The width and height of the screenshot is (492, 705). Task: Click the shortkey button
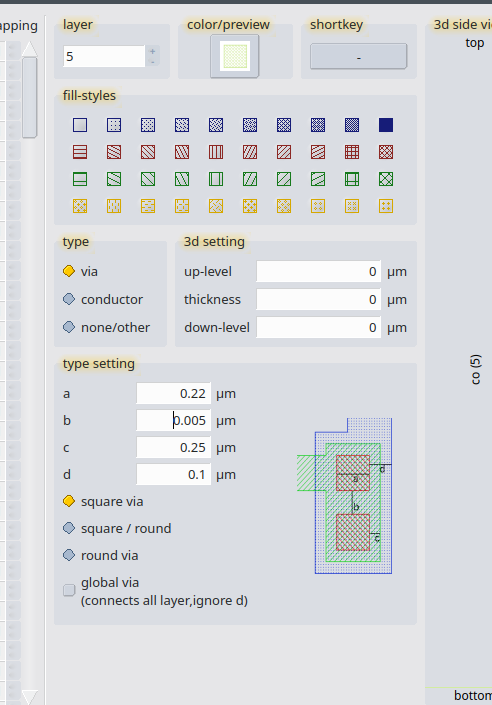358,56
